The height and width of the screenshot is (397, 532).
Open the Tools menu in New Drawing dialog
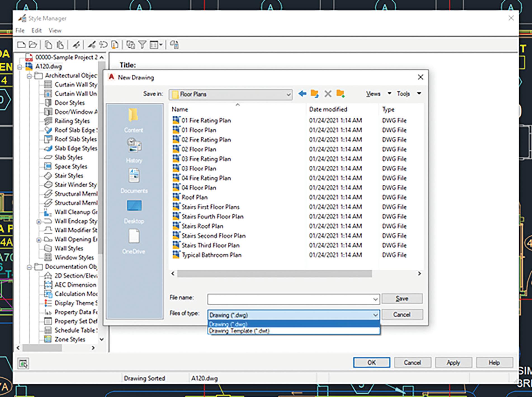coord(409,94)
